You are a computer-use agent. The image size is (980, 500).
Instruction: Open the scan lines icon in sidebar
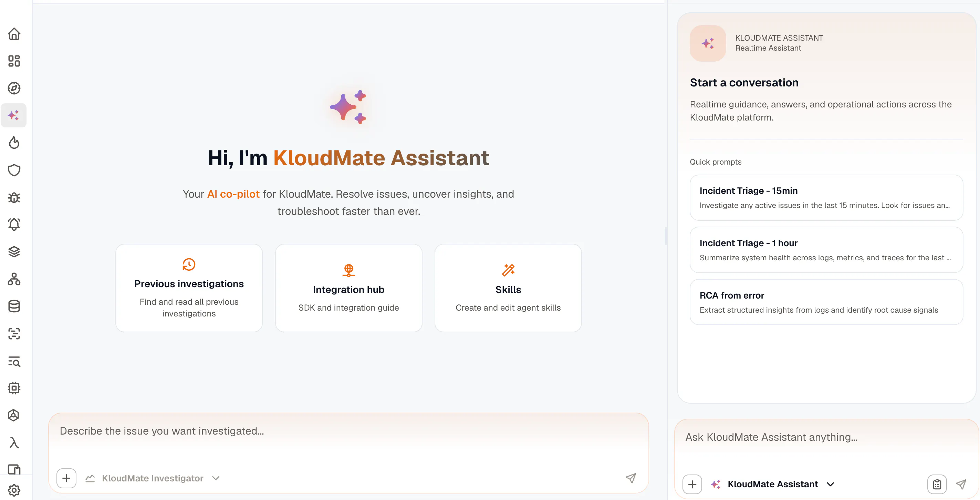click(x=14, y=333)
